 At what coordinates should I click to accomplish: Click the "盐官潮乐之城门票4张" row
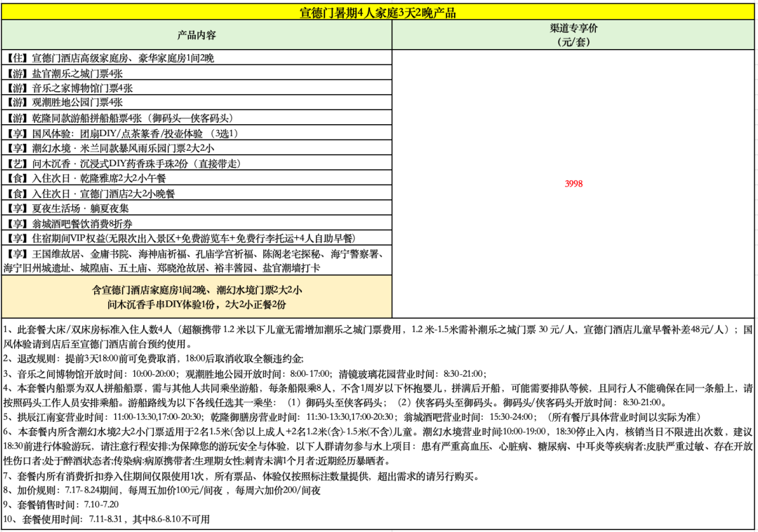click(x=197, y=74)
